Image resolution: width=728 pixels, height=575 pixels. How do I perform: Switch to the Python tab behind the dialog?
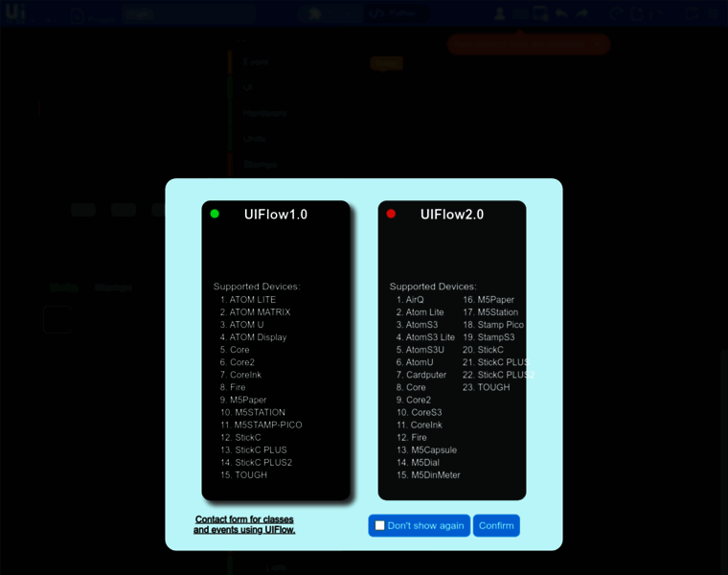(x=395, y=13)
